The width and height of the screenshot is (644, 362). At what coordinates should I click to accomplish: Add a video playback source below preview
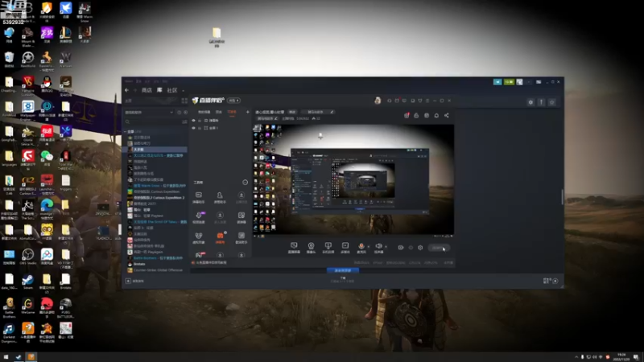345,248
